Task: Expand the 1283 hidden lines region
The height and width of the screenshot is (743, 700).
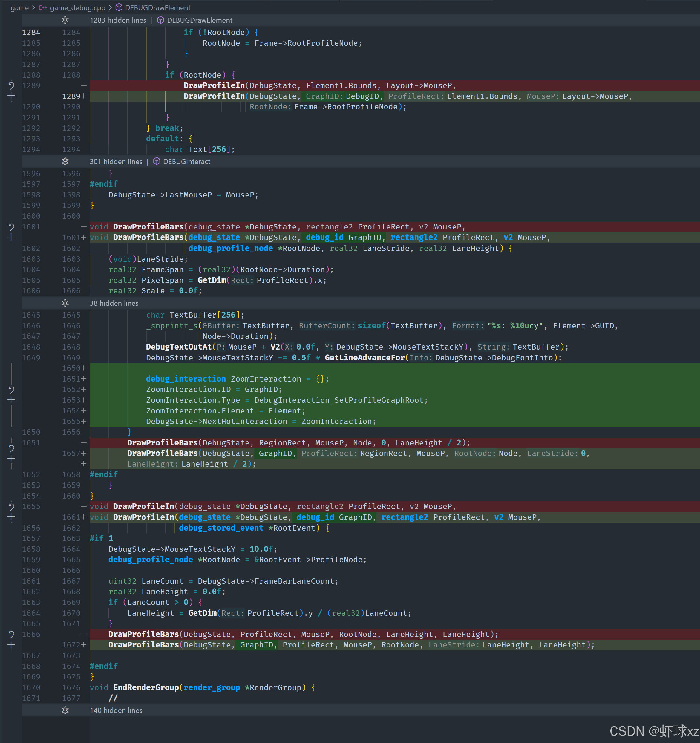Action: tap(65, 20)
